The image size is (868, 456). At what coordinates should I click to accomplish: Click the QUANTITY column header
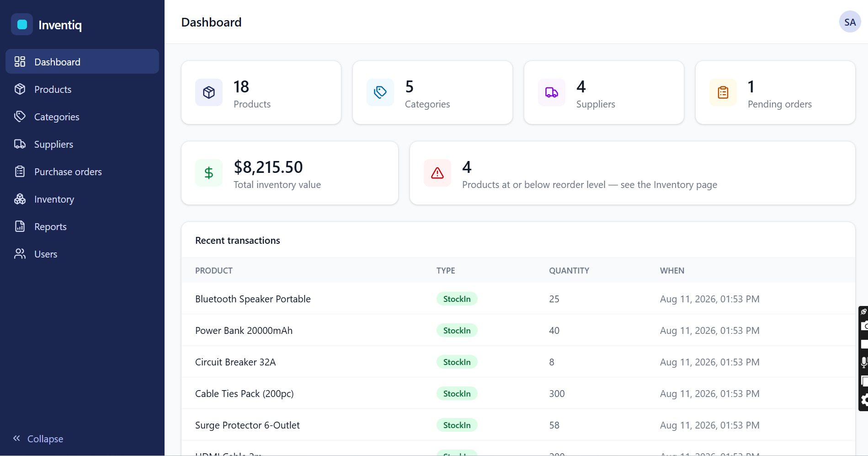(569, 270)
